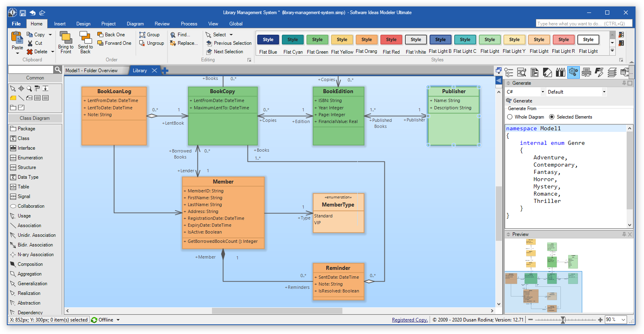
Task: Select the Selected Elements radio option
Action: tap(552, 117)
